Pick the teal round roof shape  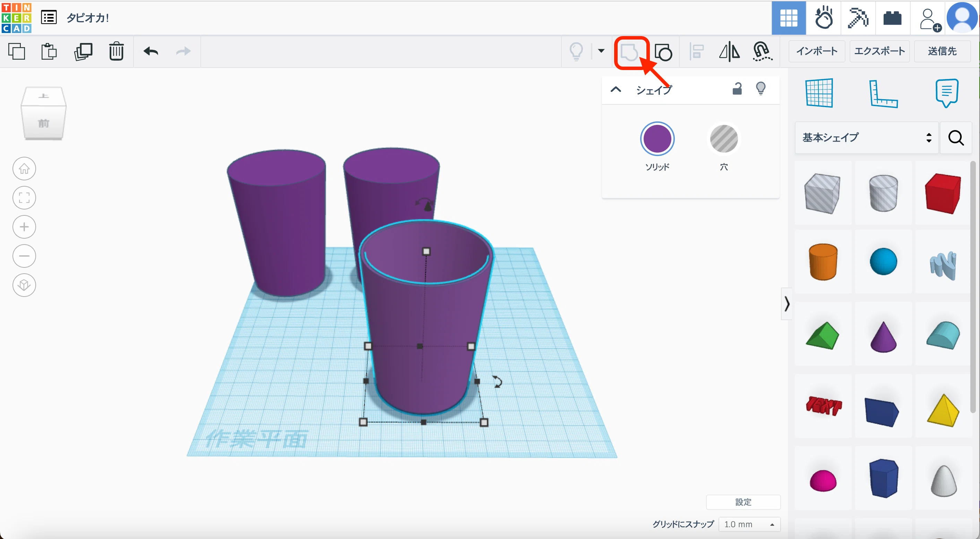[943, 335]
